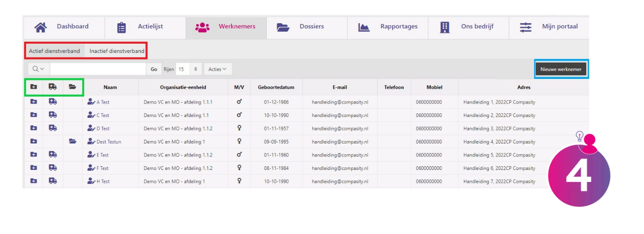The height and width of the screenshot is (234, 644).
Task: Click the Adres column header
Action: click(524, 87)
